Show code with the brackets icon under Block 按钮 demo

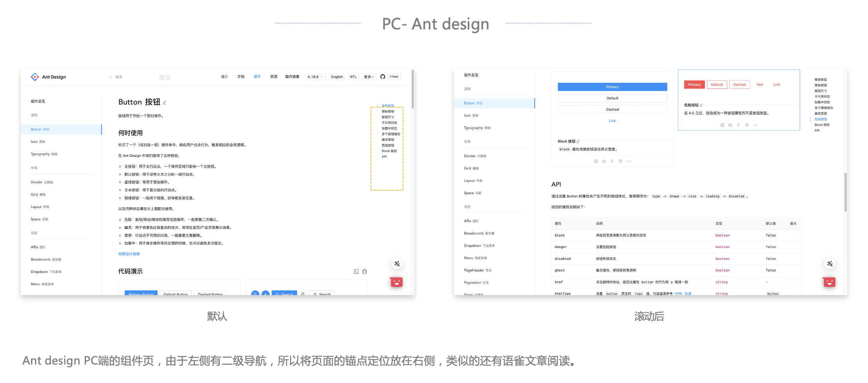pyautogui.click(x=629, y=161)
